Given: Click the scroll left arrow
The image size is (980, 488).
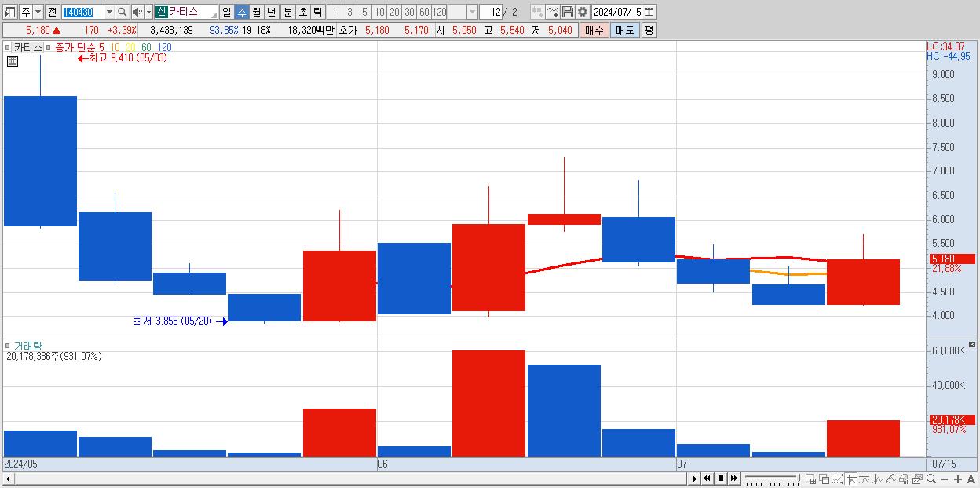Looking at the screenshot, I should pos(8,479).
